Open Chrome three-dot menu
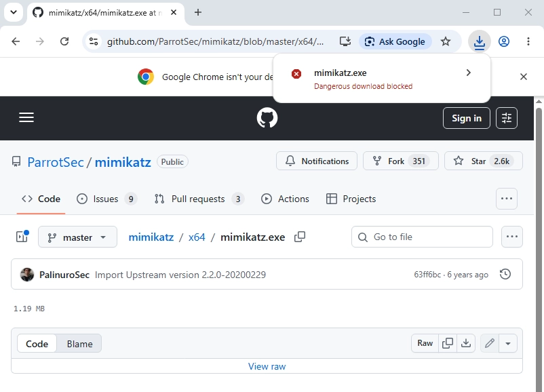Image resolution: width=544 pixels, height=392 pixels. (528, 41)
